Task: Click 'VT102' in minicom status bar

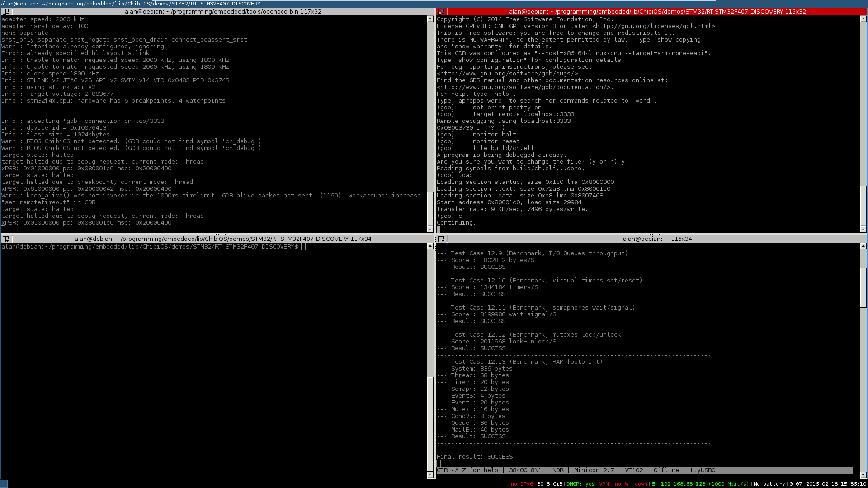Action: click(x=634, y=470)
